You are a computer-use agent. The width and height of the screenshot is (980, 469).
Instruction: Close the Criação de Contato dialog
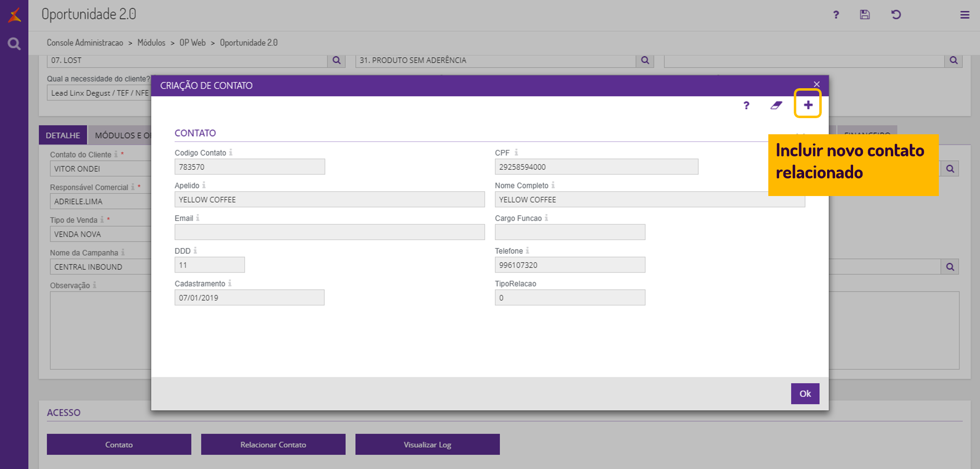tap(816, 84)
